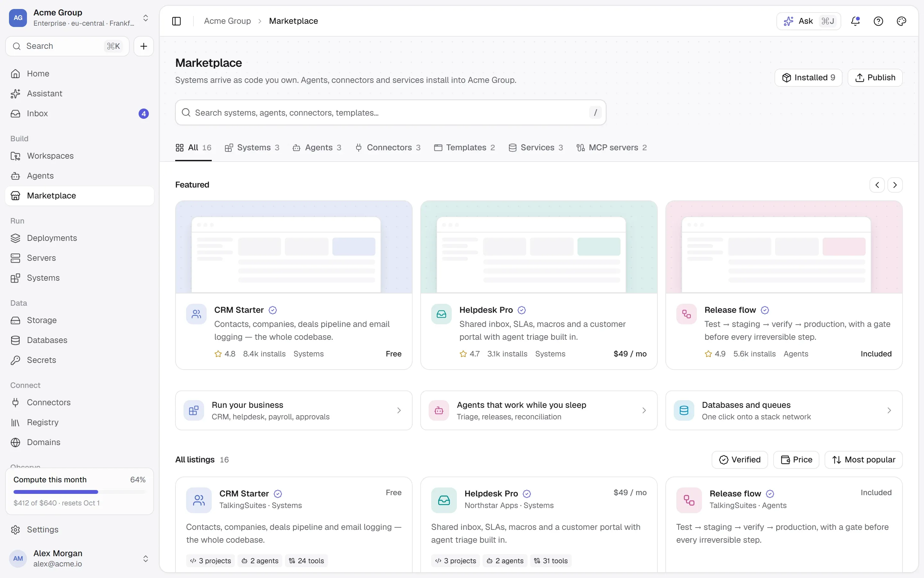
Task: Toggle the Verified filter
Action: [740, 460]
